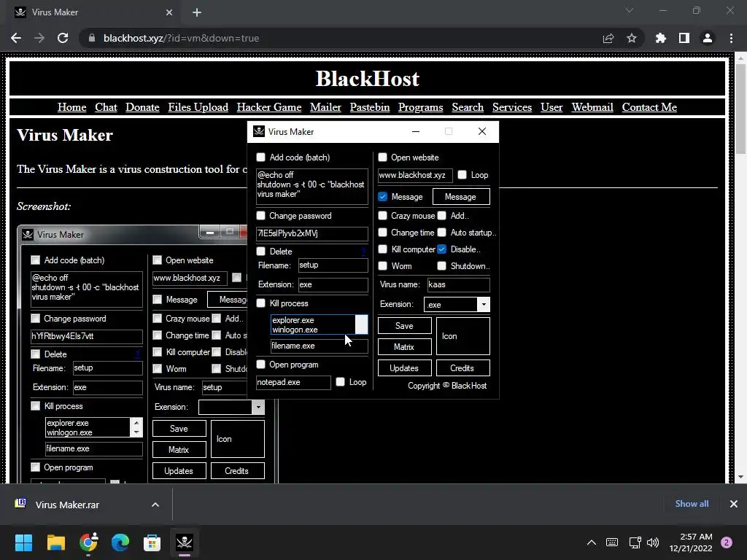Click the Icon button
The width and height of the screenshot is (747, 560).
pos(462,336)
